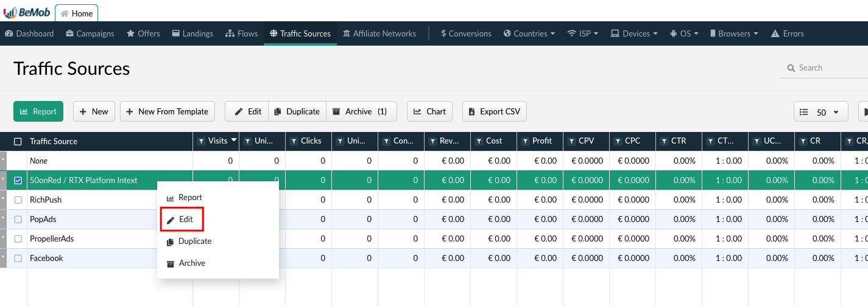This screenshot has height=306, width=868.
Task: Open the Chart view button
Action: tap(429, 111)
